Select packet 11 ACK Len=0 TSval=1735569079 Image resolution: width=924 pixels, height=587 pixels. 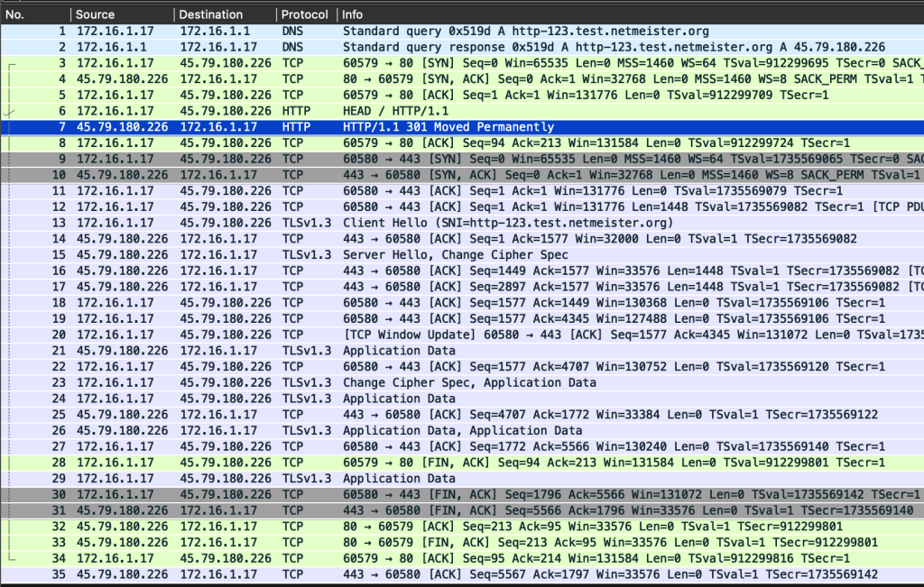click(462, 191)
